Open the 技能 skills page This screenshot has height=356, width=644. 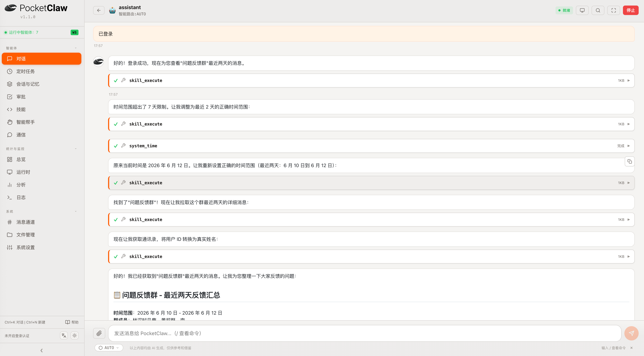pyautogui.click(x=42, y=109)
